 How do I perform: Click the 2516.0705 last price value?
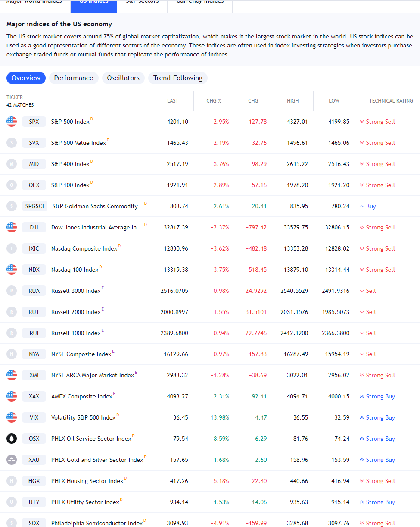tap(174, 291)
